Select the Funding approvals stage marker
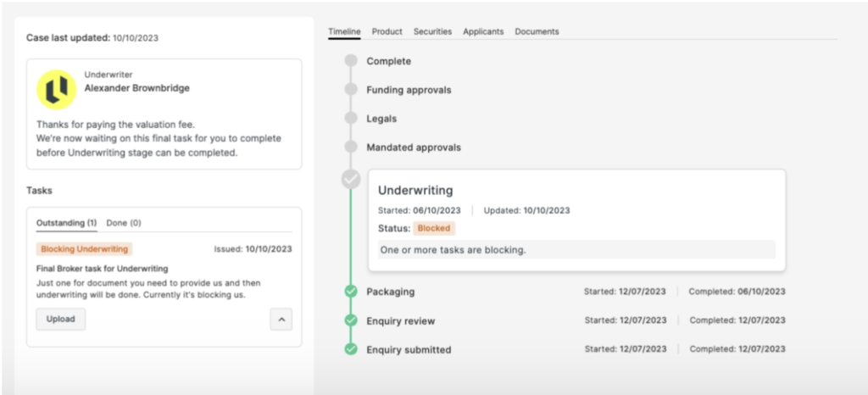Screen dimensions: 868x395 click(x=351, y=90)
